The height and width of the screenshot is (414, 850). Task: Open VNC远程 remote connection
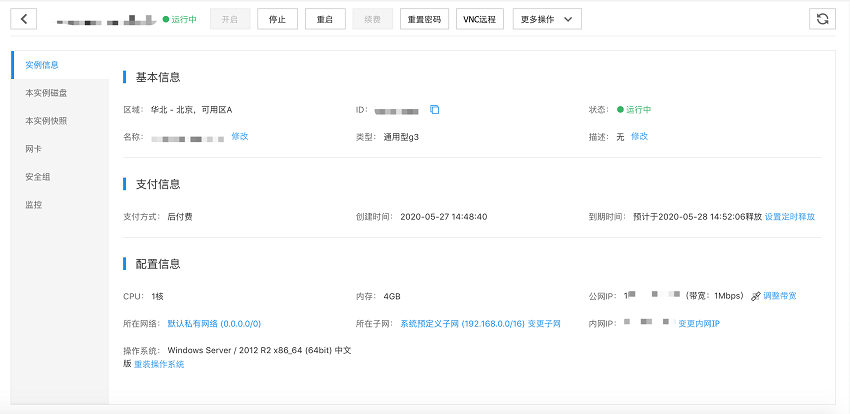click(x=480, y=19)
